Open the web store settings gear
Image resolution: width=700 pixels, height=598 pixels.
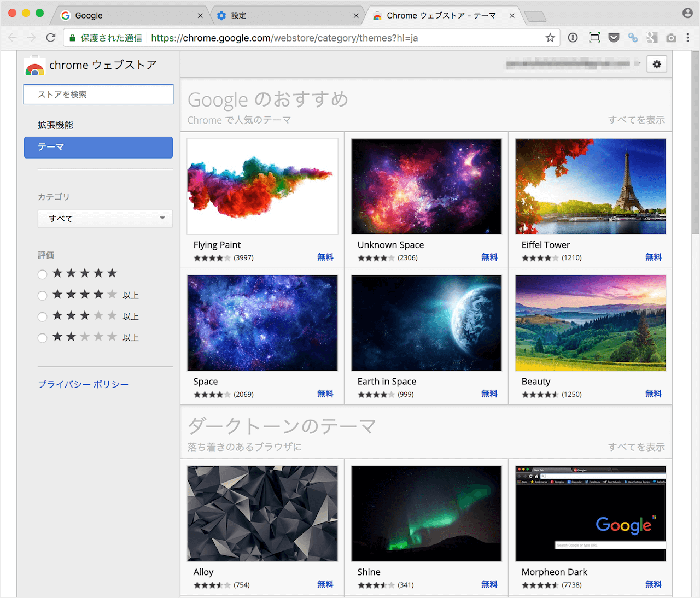point(657,64)
